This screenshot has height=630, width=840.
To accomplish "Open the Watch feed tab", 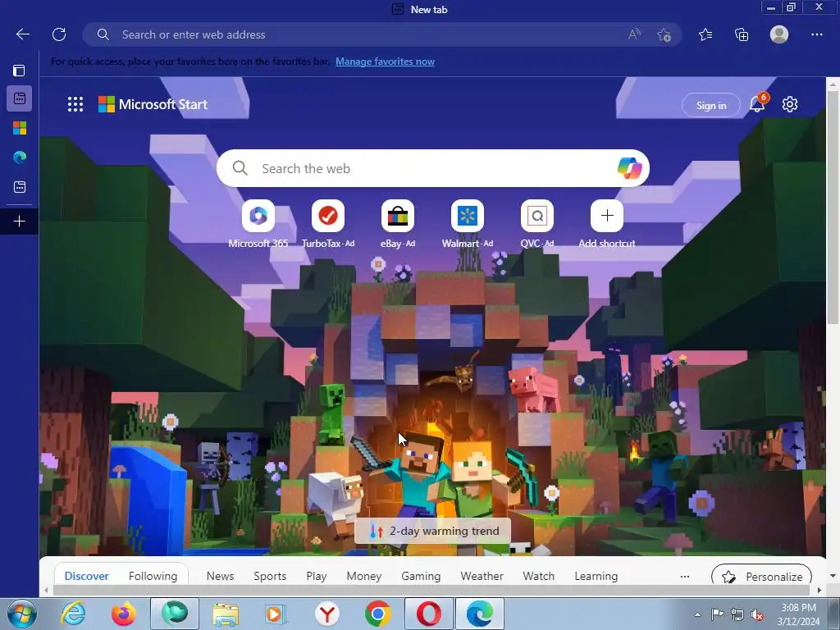I will coord(538,577).
